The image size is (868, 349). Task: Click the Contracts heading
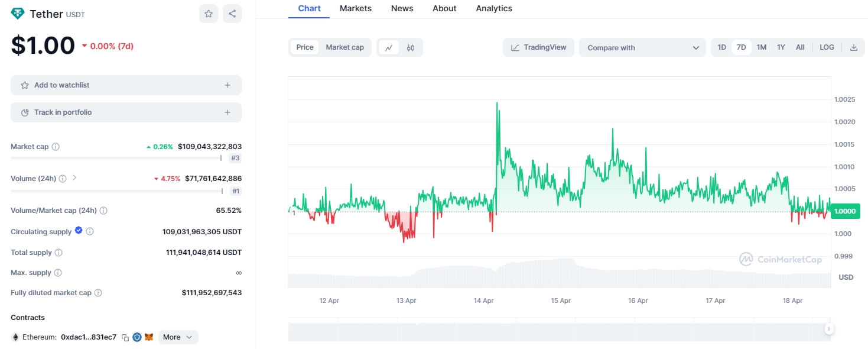coord(28,318)
